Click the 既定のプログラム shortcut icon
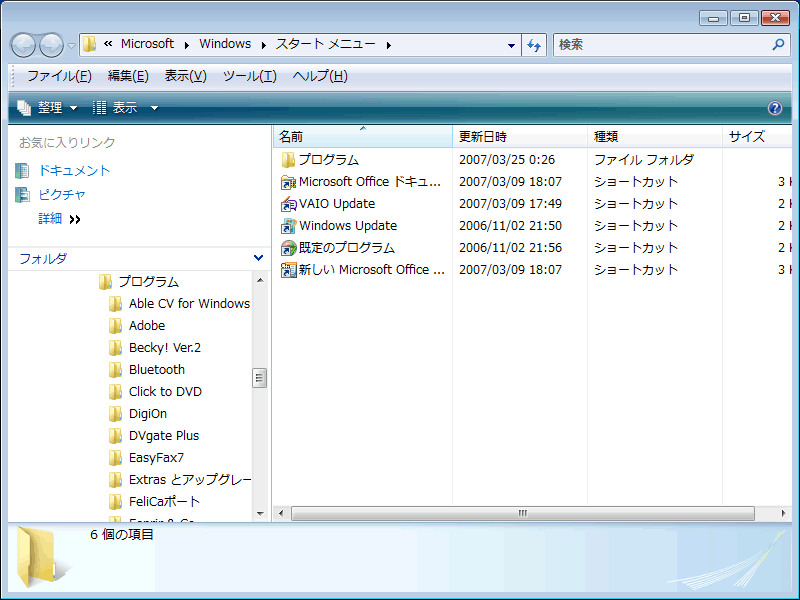The image size is (800, 600). tap(289, 248)
